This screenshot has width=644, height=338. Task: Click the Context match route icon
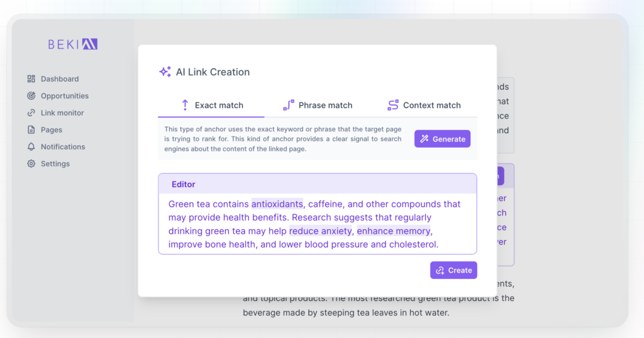tap(393, 105)
